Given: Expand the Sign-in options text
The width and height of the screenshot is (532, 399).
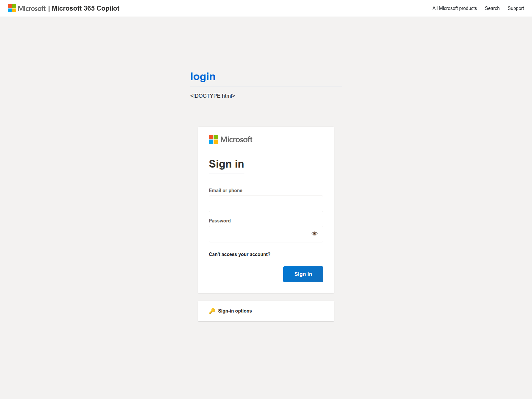Looking at the screenshot, I should (235, 311).
